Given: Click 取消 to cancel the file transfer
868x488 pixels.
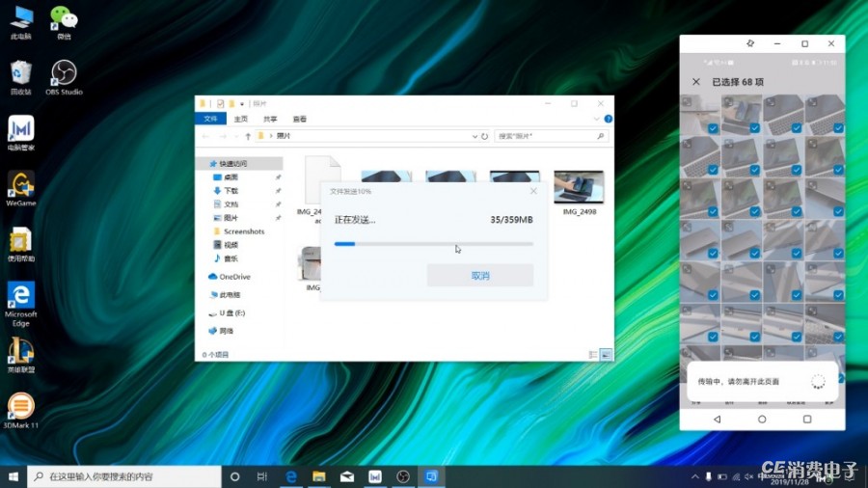Looking at the screenshot, I should [x=480, y=276].
